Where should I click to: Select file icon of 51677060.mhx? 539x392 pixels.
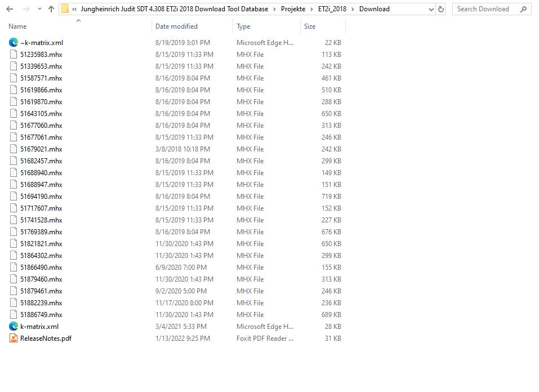[14, 125]
